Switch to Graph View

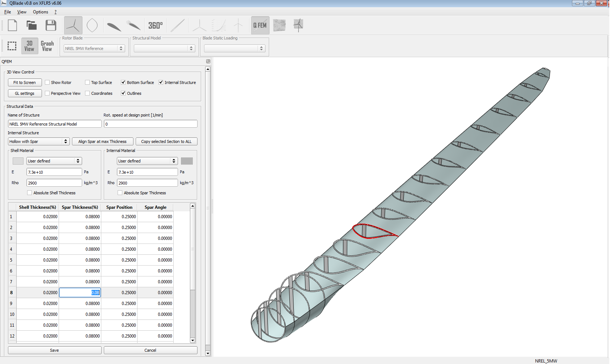coord(47,46)
